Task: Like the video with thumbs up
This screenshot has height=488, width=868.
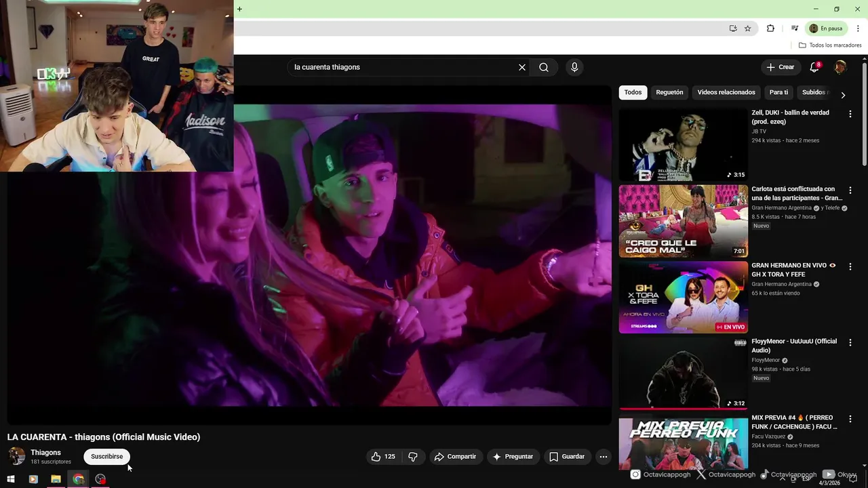Action: click(383, 457)
